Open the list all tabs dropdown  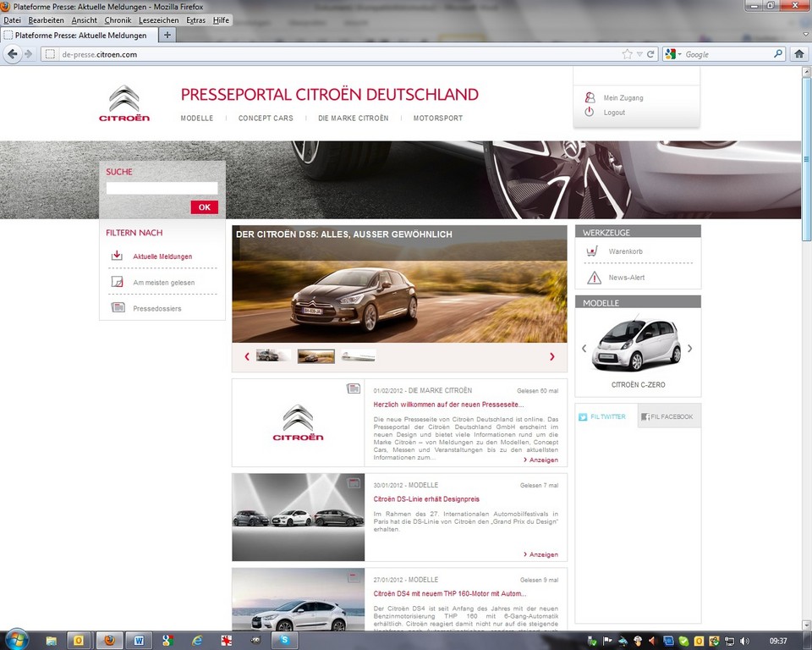[804, 36]
